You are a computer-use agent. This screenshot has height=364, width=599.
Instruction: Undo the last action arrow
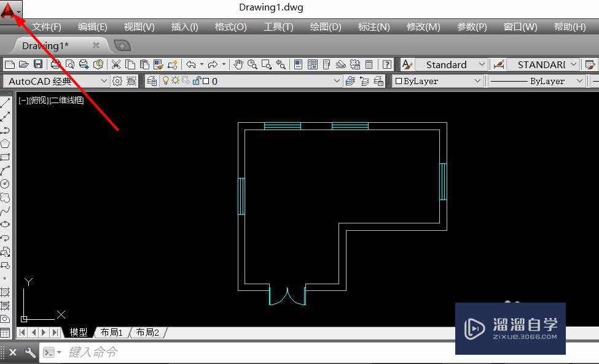coord(191,64)
